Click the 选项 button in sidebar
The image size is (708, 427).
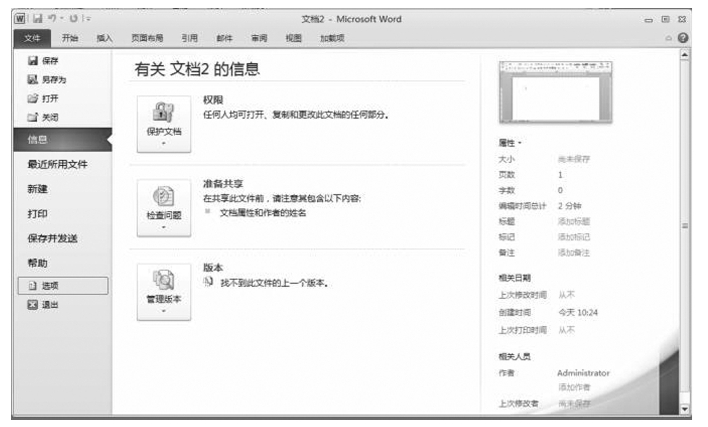point(63,286)
